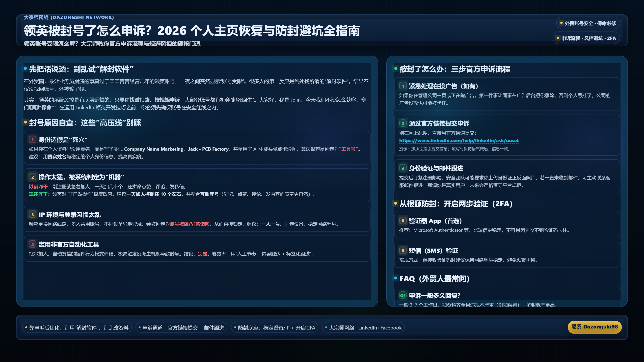Click 大宗师网络--LinkedIn+Facebook footer chip
644x362 pixels.
[x=363, y=328]
